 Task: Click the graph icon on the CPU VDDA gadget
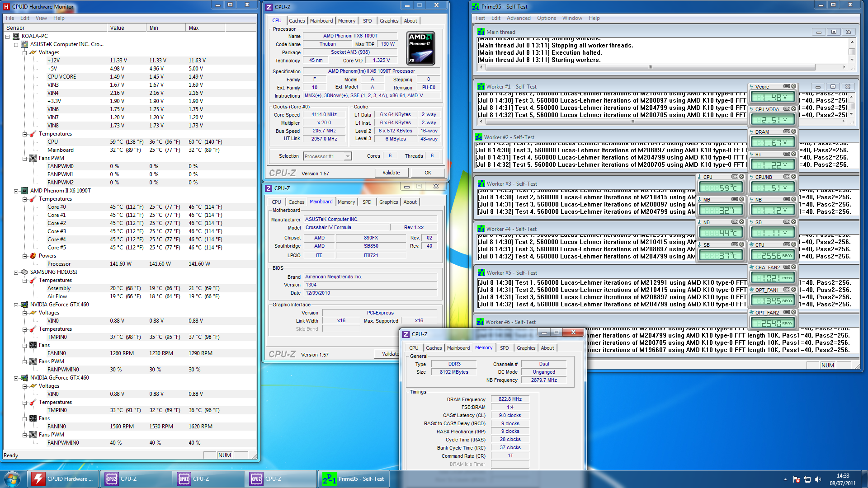point(787,109)
